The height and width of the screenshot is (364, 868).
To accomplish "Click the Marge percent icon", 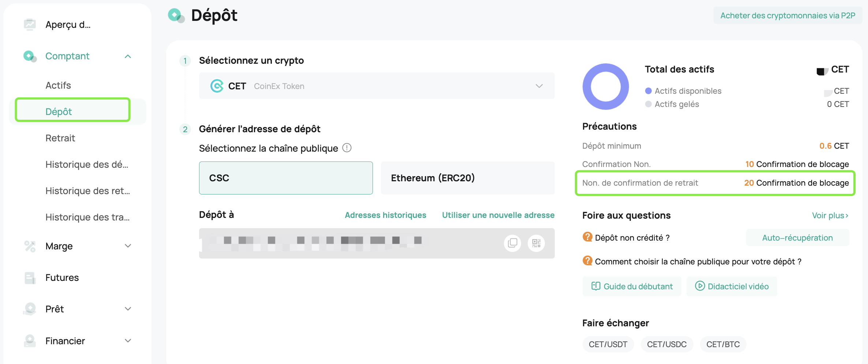I will (30, 246).
